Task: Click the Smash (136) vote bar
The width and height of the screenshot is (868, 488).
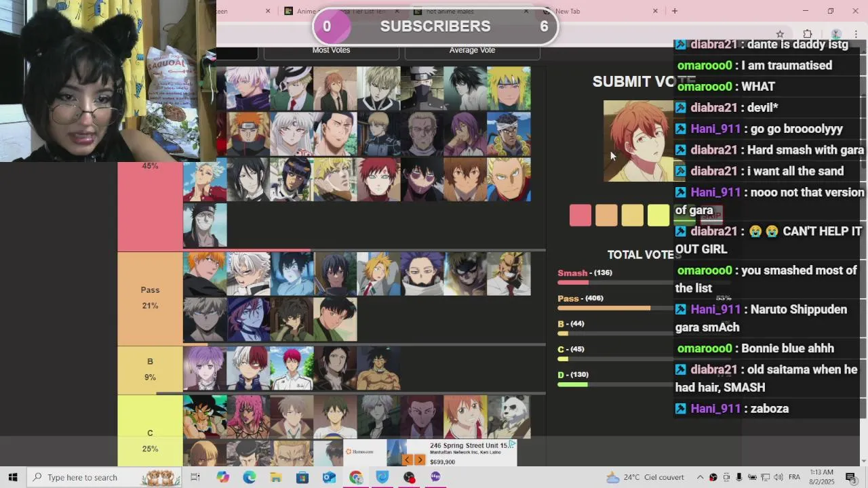Action: pyautogui.click(x=616, y=283)
